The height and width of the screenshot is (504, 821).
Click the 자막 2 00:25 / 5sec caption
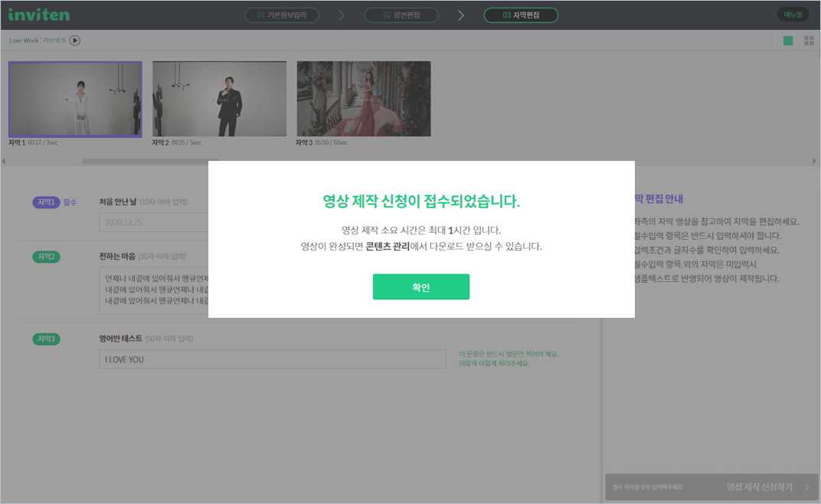[176, 142]
